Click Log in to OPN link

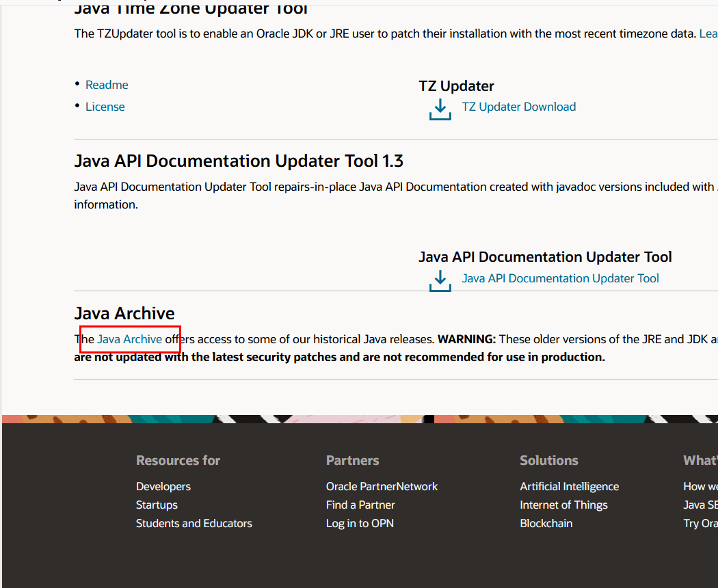360,523
